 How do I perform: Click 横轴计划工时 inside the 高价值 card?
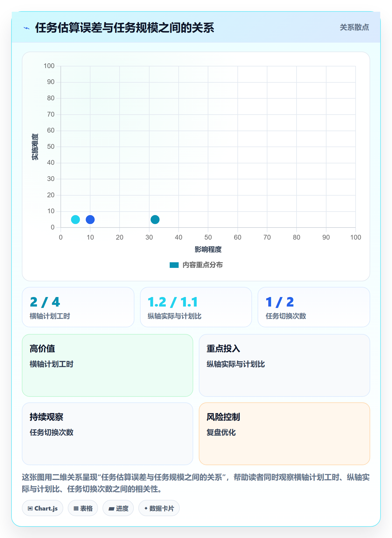point(52,364)
